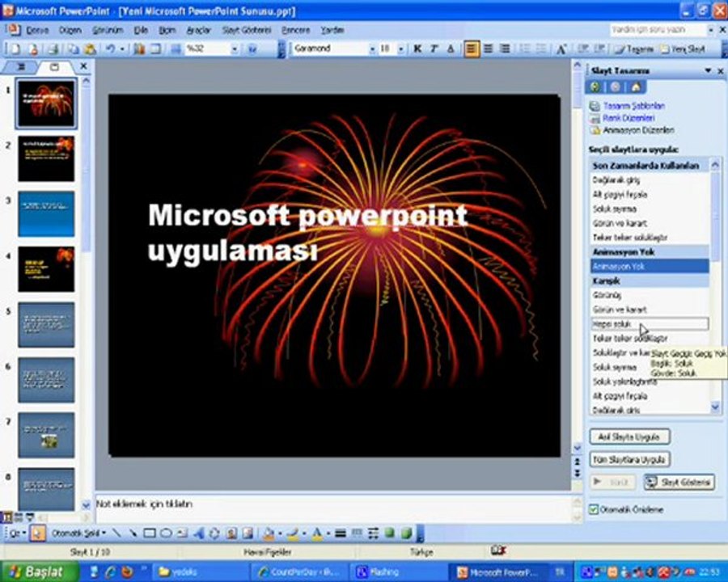Switch to the Outline tab in the left pane
The image size is (728, 582).
(x=21, y=67)
